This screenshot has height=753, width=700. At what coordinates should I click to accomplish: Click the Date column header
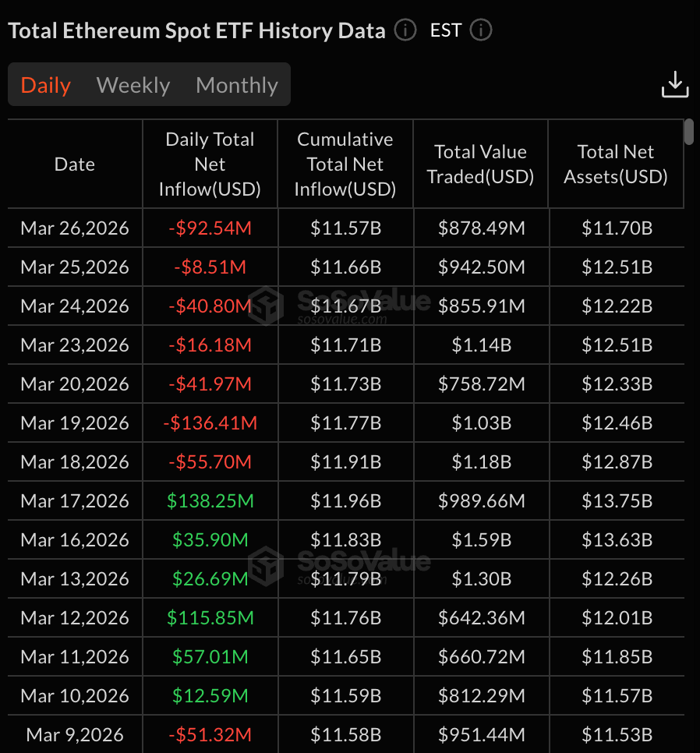(74, 164)
